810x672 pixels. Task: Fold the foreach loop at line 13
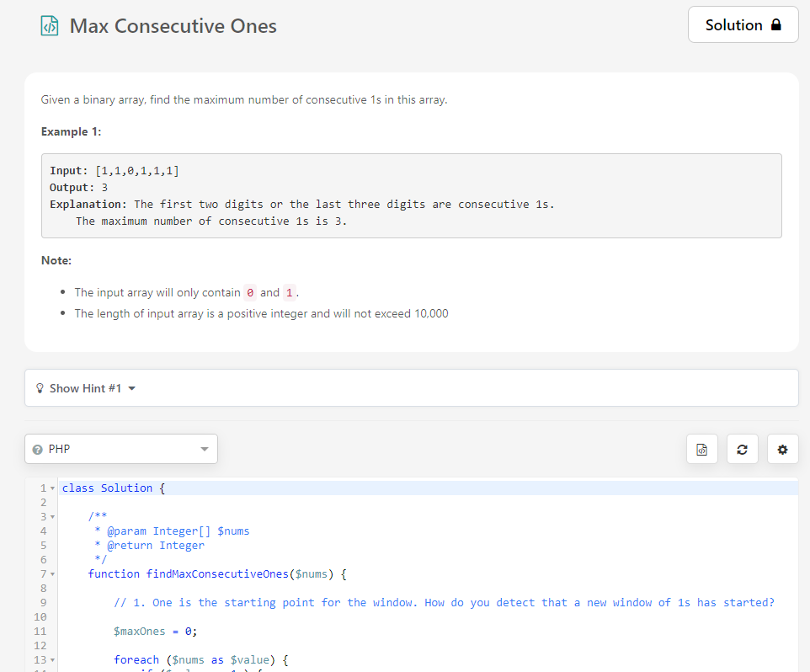(53, 660)
